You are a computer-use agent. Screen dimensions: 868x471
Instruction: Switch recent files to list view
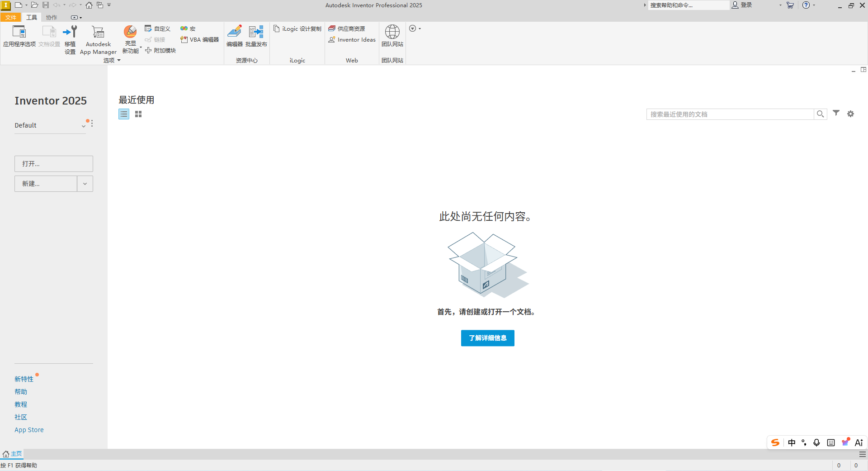pyautogui.click(x=124, y=114)
